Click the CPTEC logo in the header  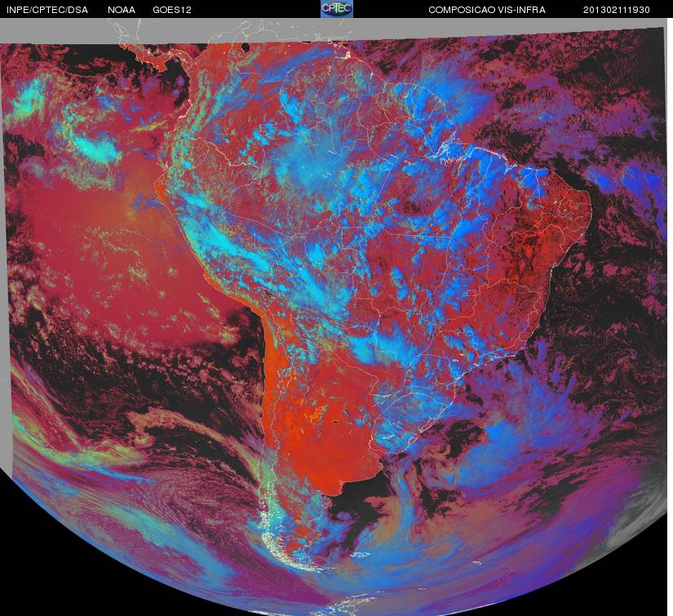click(x=337, y=9)
